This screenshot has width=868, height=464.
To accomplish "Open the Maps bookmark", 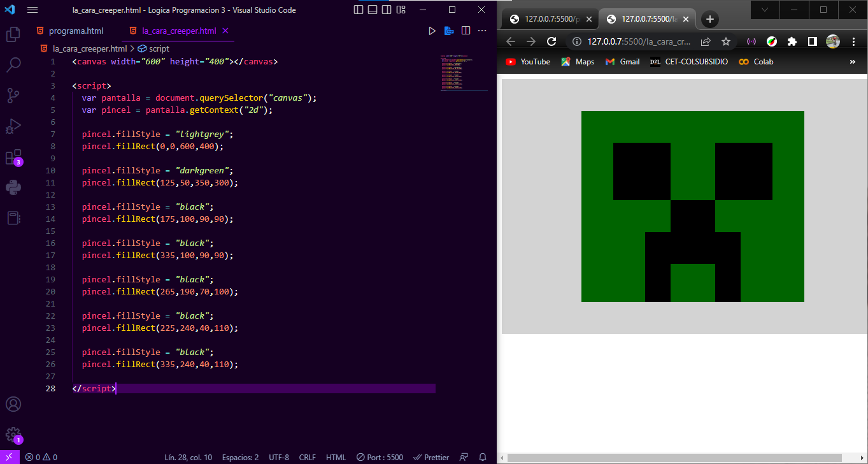I will 578,62.
